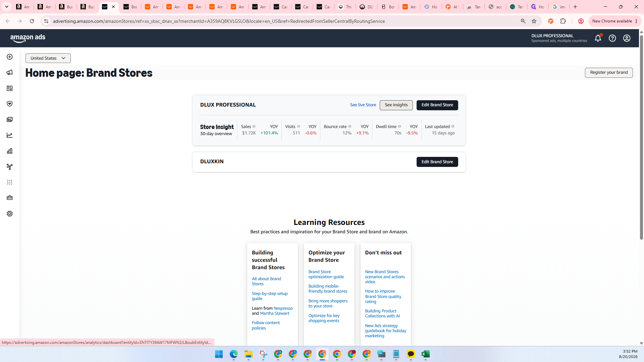The width and height of the screenshot is (644, 362).
Task: Open the clock and date in system tray
Action: point(628,354)
